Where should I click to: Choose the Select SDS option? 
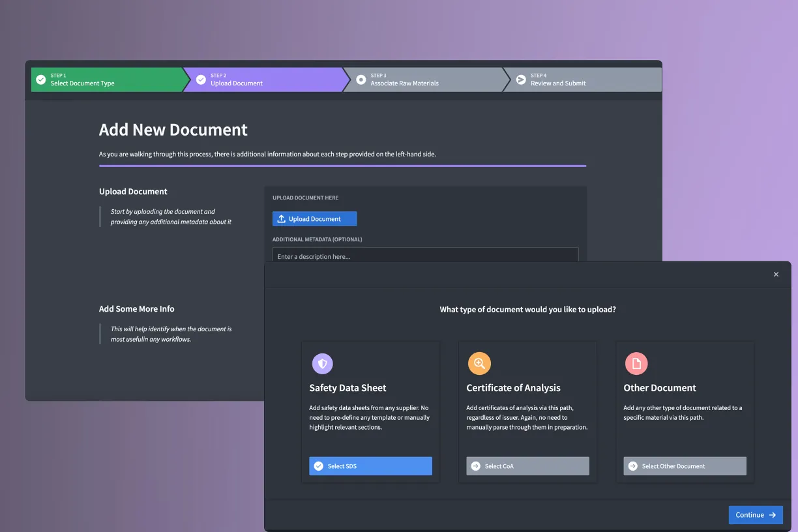point(370,466)
